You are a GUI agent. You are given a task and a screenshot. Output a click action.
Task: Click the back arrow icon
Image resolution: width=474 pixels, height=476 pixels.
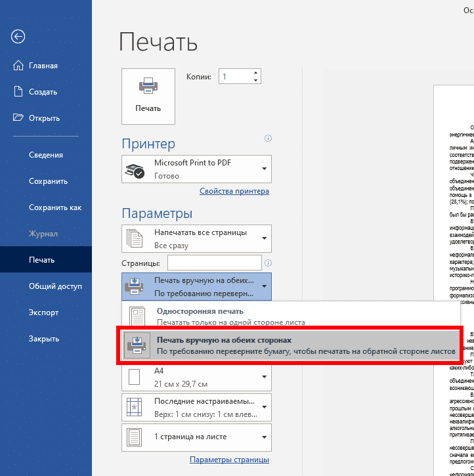click(x=18, y=37)
